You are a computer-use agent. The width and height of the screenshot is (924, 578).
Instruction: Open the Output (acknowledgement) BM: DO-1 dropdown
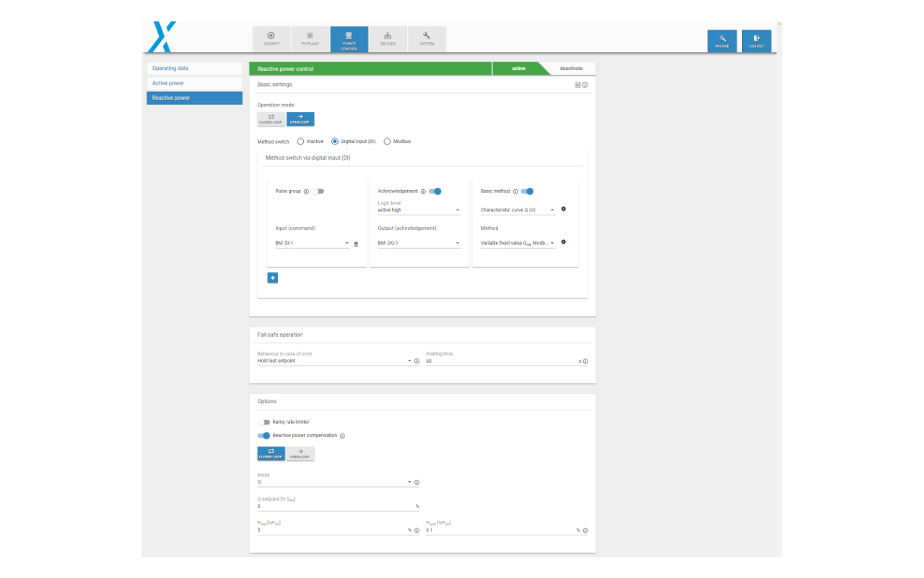419,243
